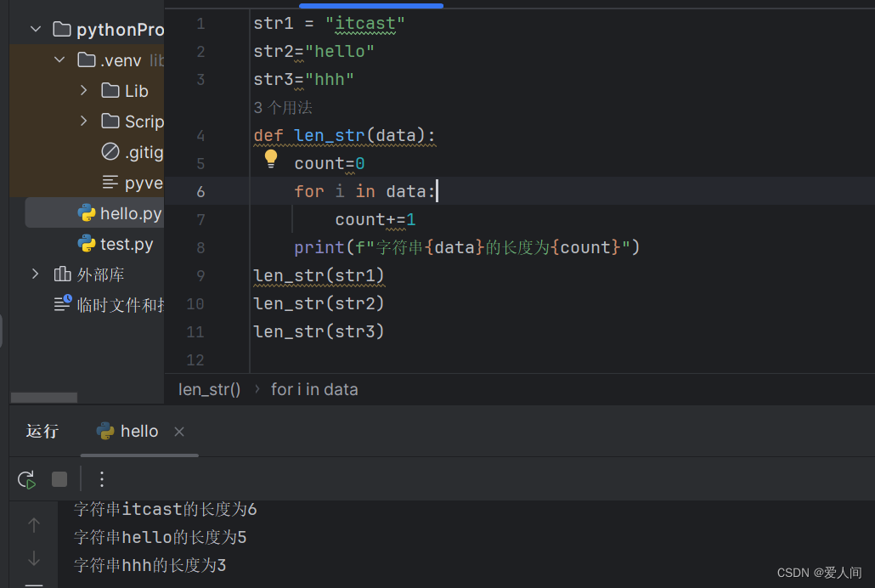
Task: Click the for i in data: line
Action: pyautogui.click(x=364, y=191)
